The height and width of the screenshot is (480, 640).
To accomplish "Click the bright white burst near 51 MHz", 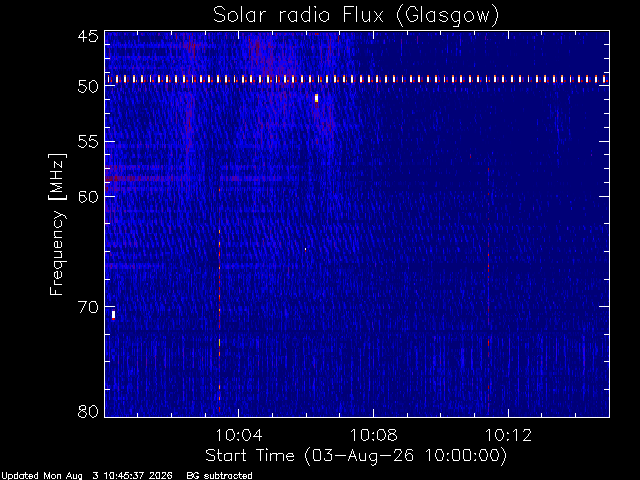I will (316, 98).
